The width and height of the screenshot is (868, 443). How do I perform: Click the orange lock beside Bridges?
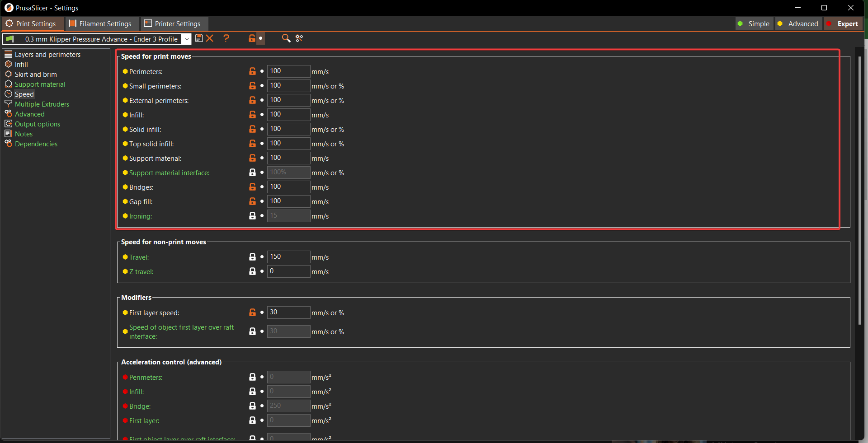(252, 187)
